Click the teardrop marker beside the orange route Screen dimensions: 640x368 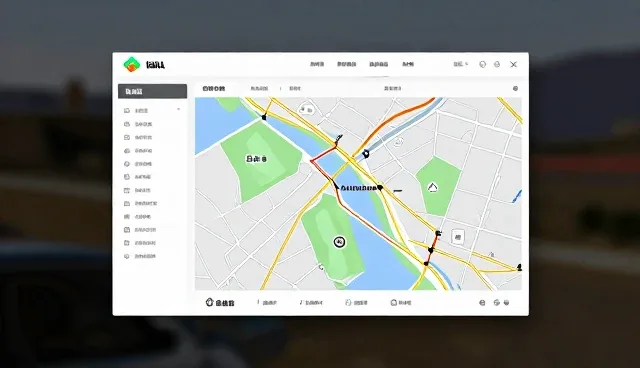coord(366,153)
